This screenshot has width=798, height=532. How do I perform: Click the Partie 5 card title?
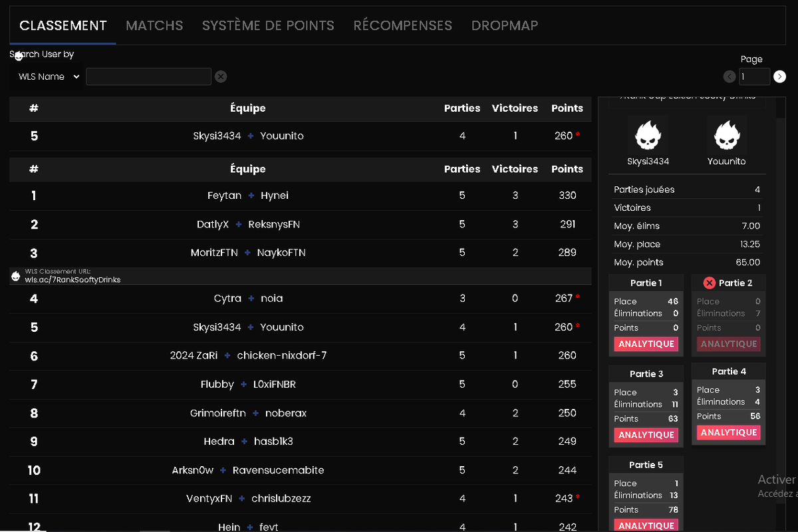646,465
